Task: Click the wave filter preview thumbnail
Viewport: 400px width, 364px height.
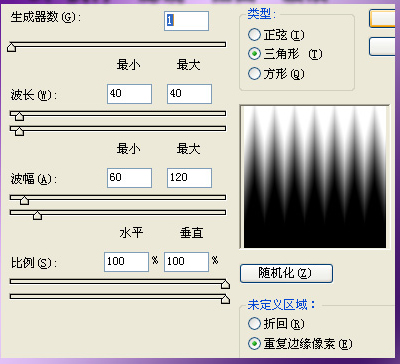Action: [315, 177]
